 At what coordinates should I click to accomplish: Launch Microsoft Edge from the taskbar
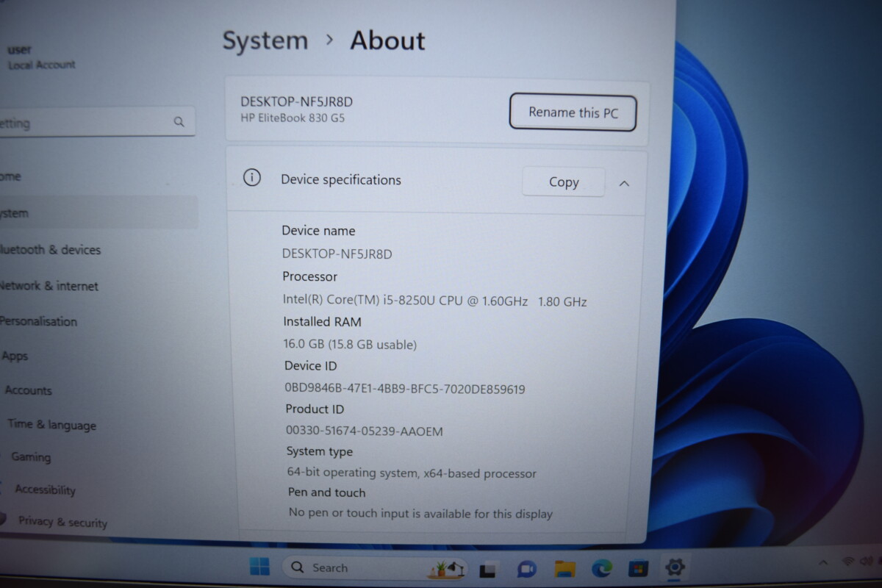[602, 568]
